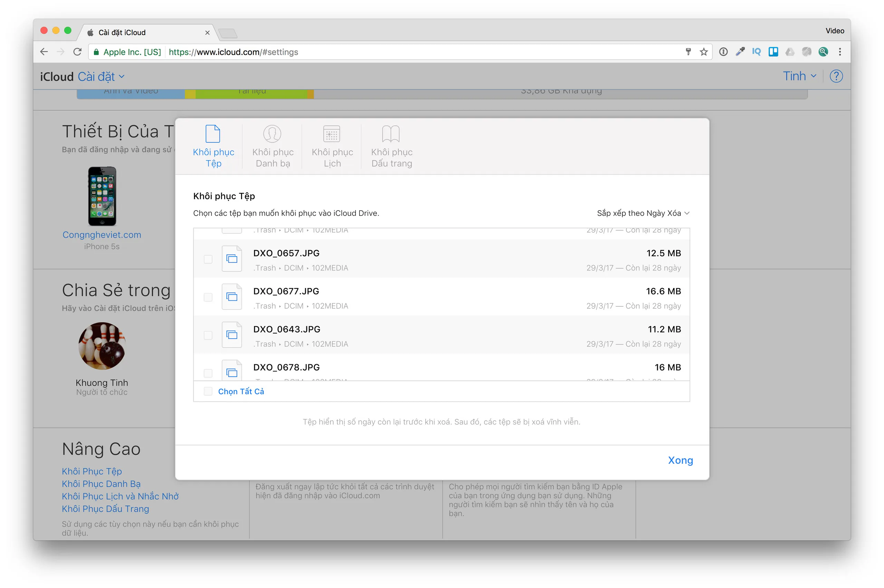
Task: Click the blue photos segment of storage bar
Action: [x=131, y=94]
